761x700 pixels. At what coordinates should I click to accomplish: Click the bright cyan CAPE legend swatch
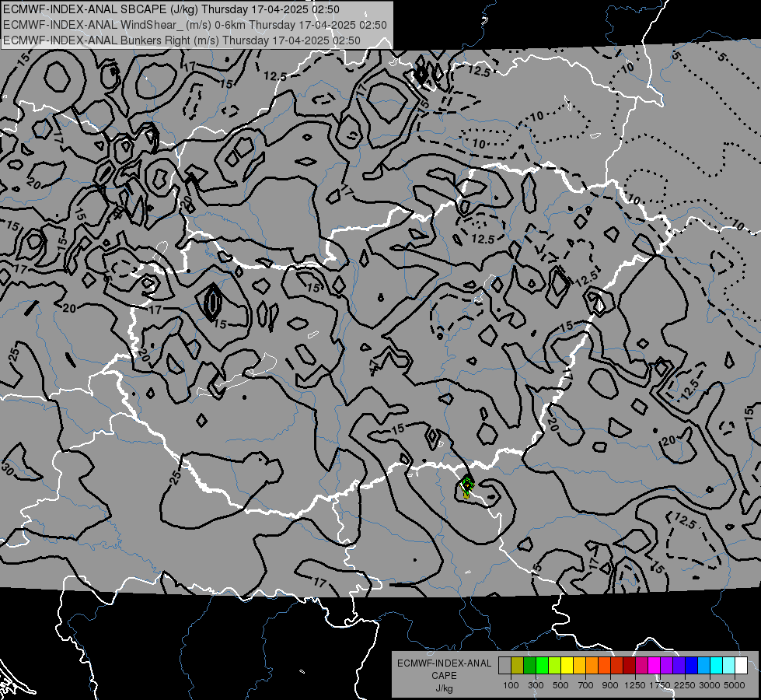(717, 665)
